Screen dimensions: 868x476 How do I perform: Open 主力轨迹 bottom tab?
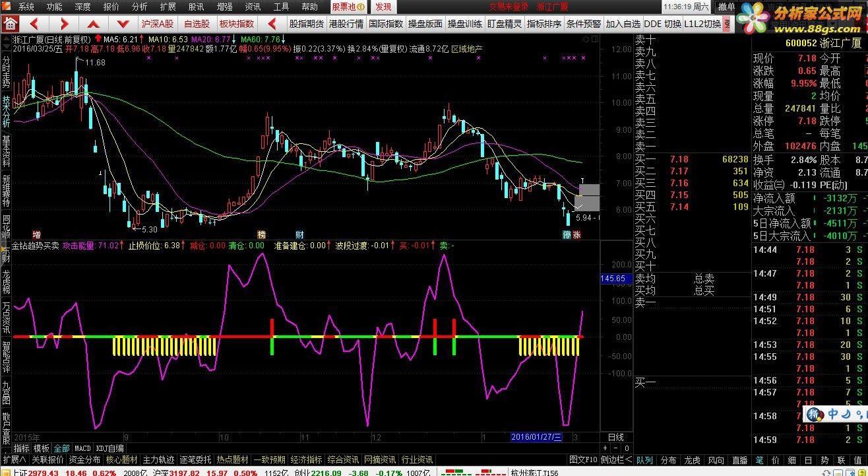[159, 459]
